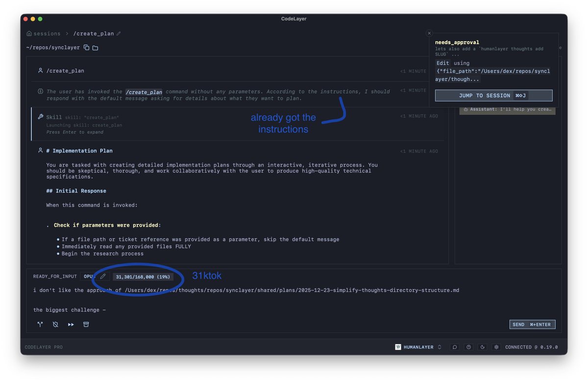
Task: Click the HumanLayer logo icon in status bar
Action: [397, 347]
